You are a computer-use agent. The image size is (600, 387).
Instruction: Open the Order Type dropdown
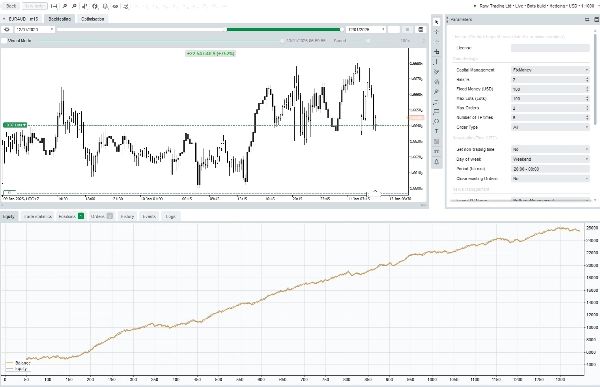[550, 127]
